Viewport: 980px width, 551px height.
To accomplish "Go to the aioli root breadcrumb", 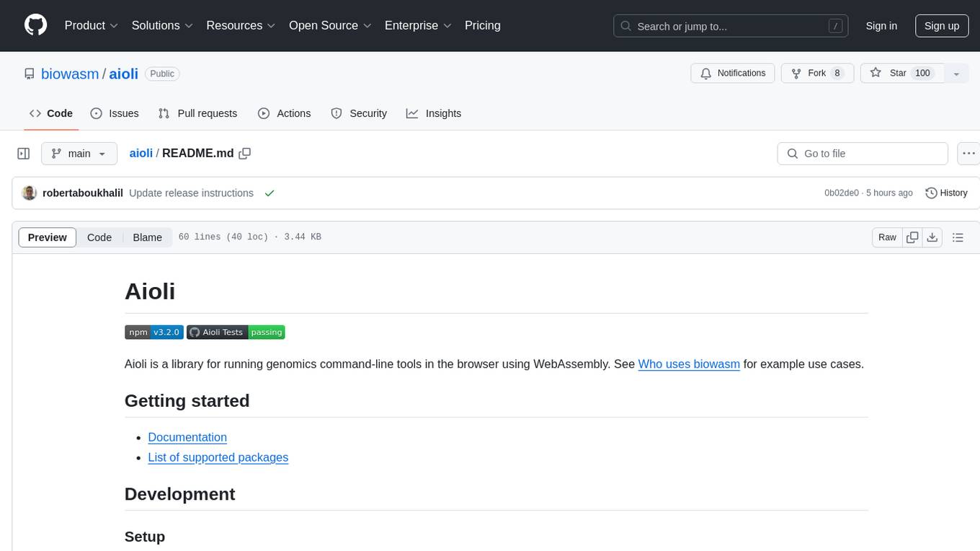I will pos(141,153).
